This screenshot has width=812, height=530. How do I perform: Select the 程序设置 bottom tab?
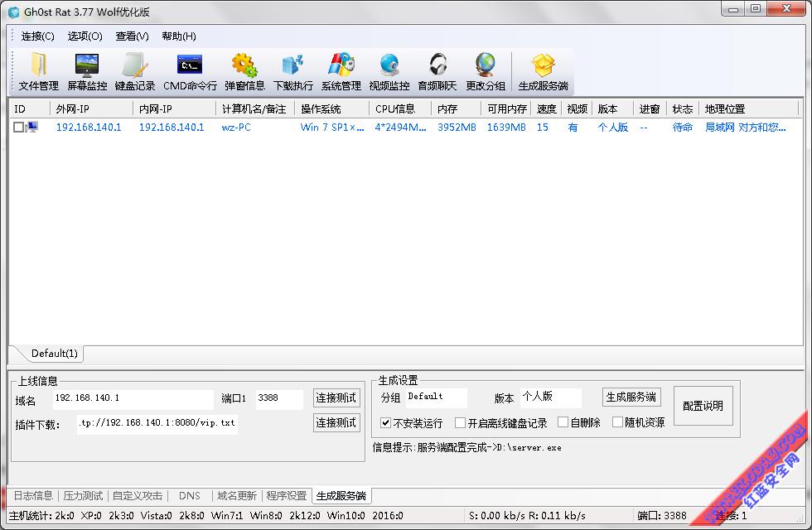tap(287, 496)
